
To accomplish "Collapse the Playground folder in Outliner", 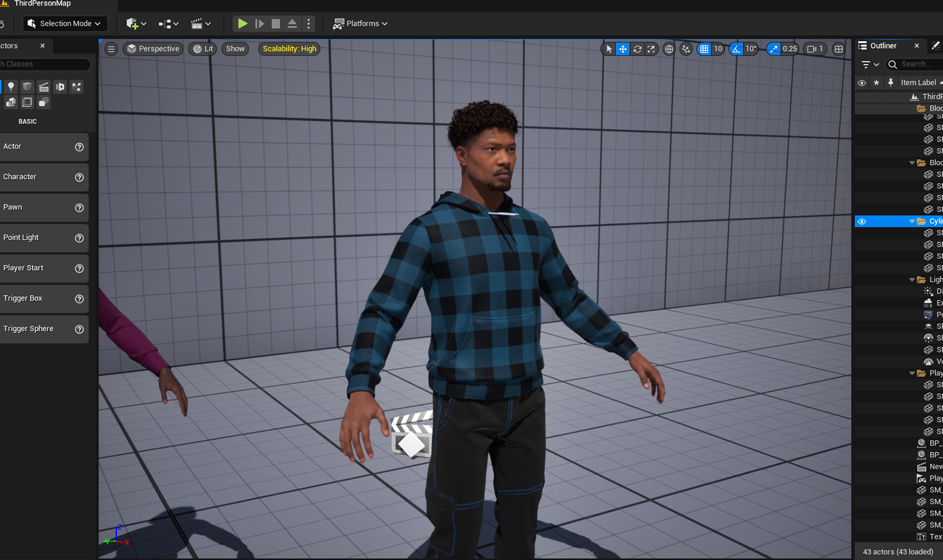I will pos(912,373).
